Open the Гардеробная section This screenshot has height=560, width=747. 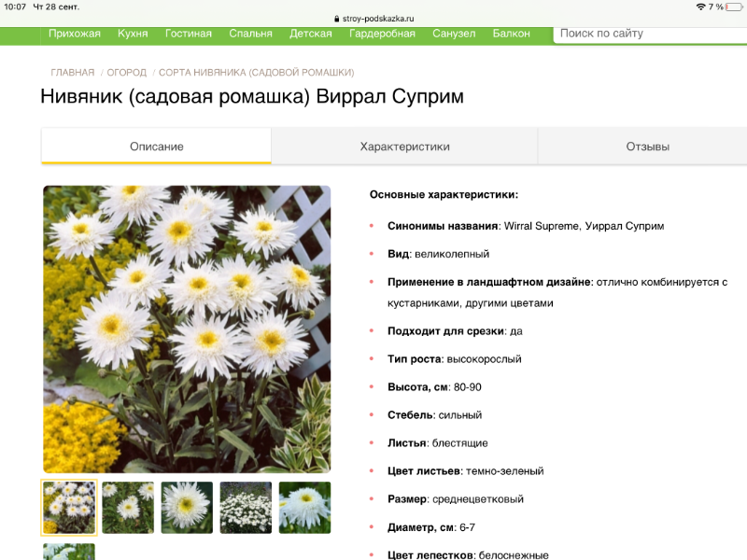pyautogui.click(x=382, y=34)
